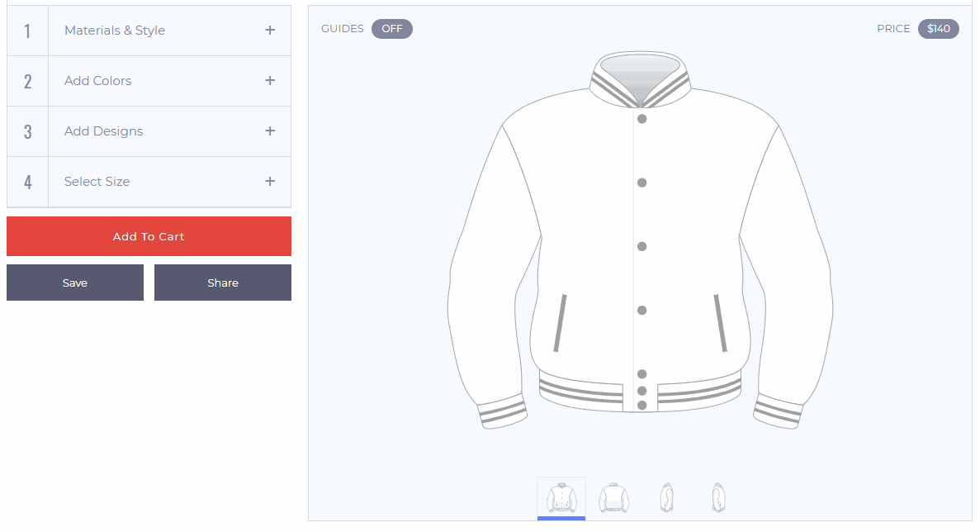
Task: Click the step number 2 label
Action: click(x=27, y=81)
